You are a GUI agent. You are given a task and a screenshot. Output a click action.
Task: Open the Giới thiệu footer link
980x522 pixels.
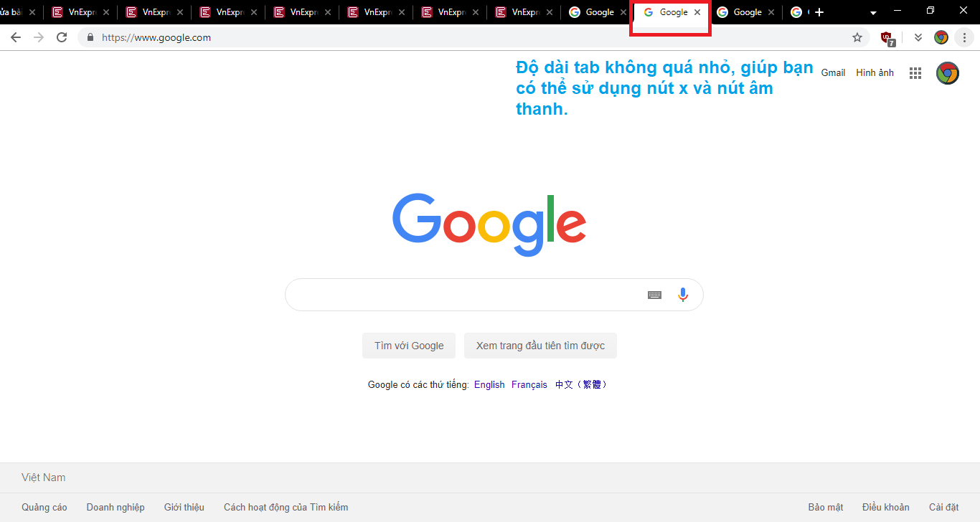pos(184,507)
